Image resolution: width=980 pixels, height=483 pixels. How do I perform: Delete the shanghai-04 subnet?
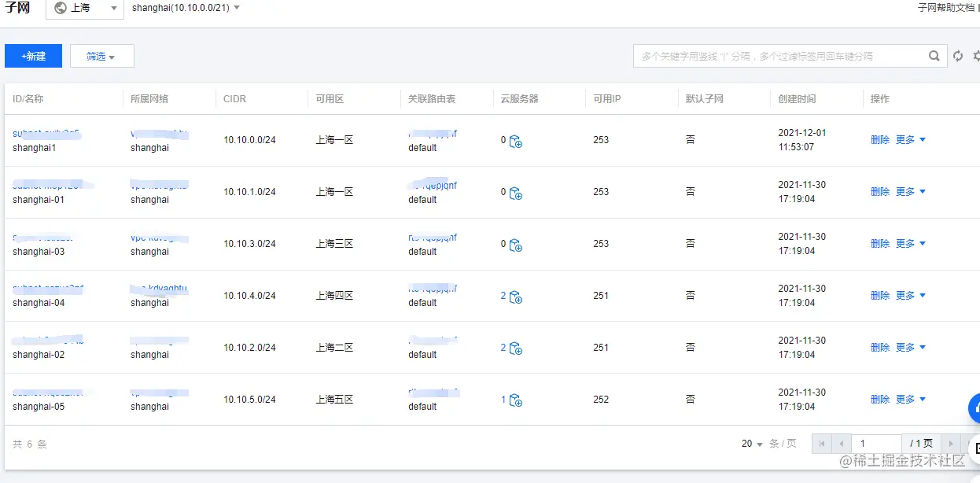[x=880, y=296]
